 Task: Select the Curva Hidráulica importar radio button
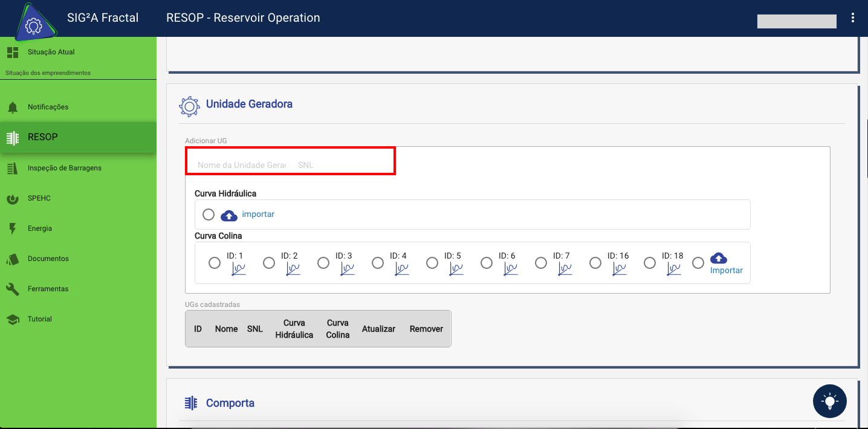click(209, 214)
